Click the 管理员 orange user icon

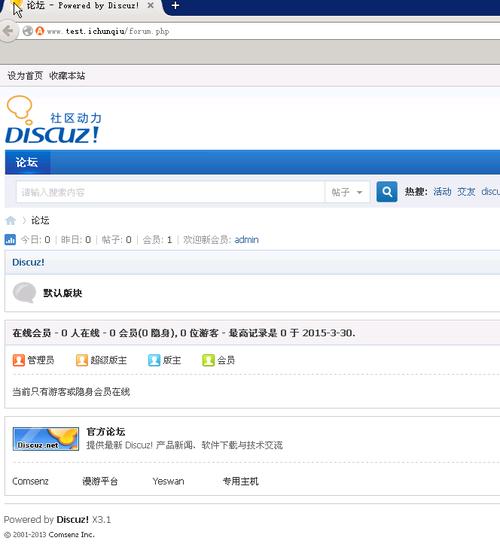pyautogui.click(x=19, y=360)
